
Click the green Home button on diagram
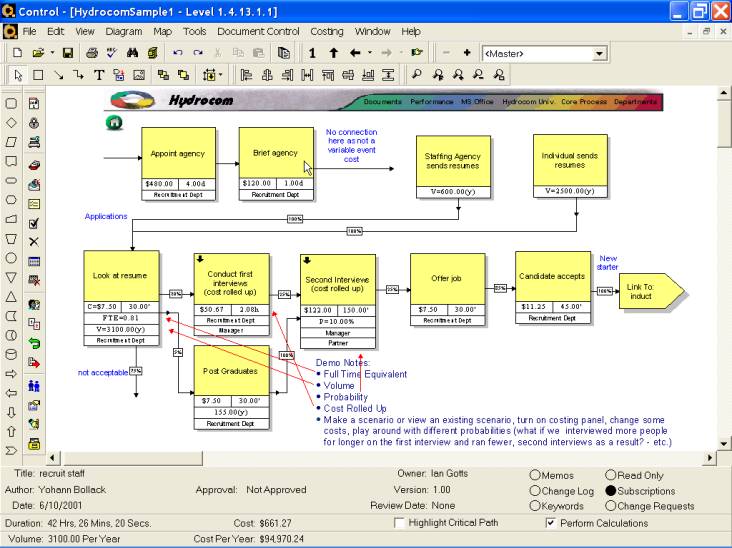(x=114, y=123)
